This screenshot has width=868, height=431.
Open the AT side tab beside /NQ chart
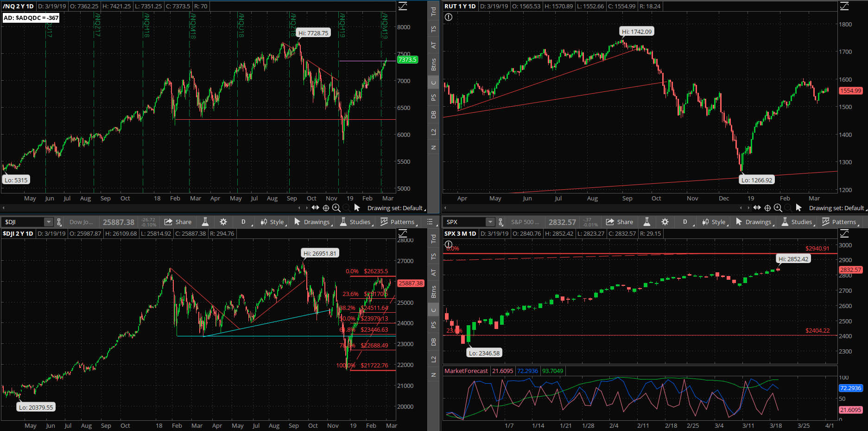coord(433,45)
